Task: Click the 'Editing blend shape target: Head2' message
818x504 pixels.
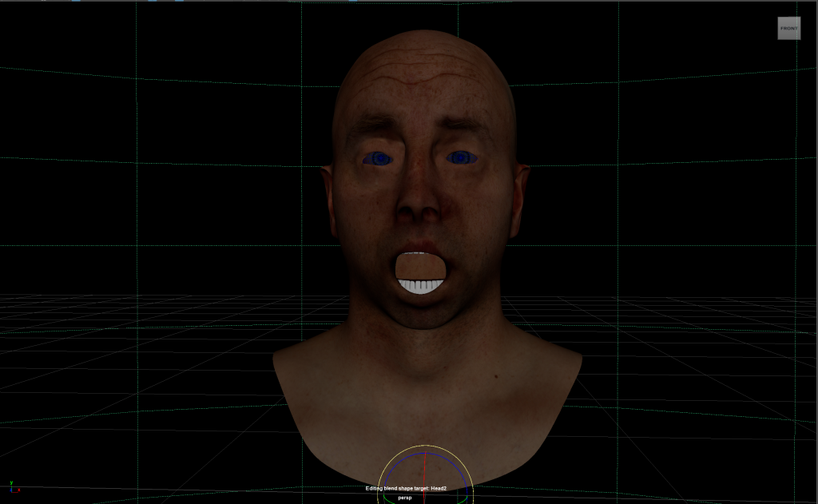Action: point(406,488)
